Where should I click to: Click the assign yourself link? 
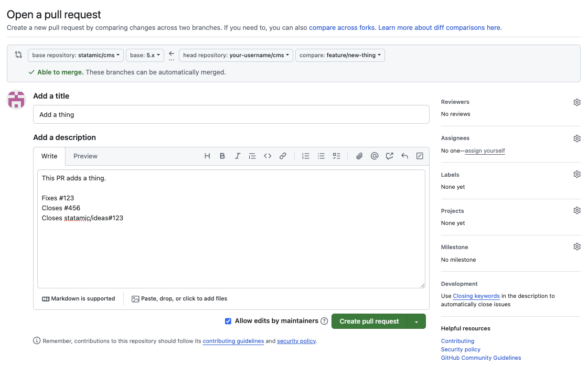click(485, 151)
